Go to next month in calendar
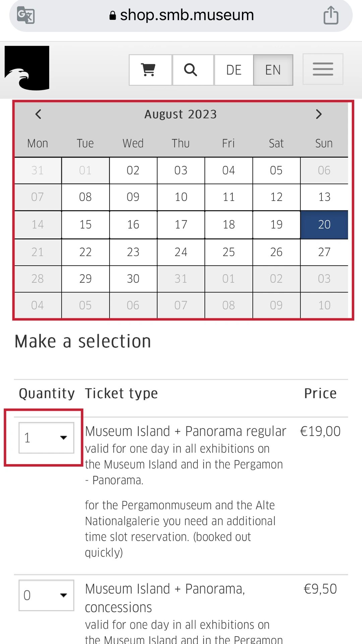Viewport: 362px width, 644px height. [x=319, y=114]
